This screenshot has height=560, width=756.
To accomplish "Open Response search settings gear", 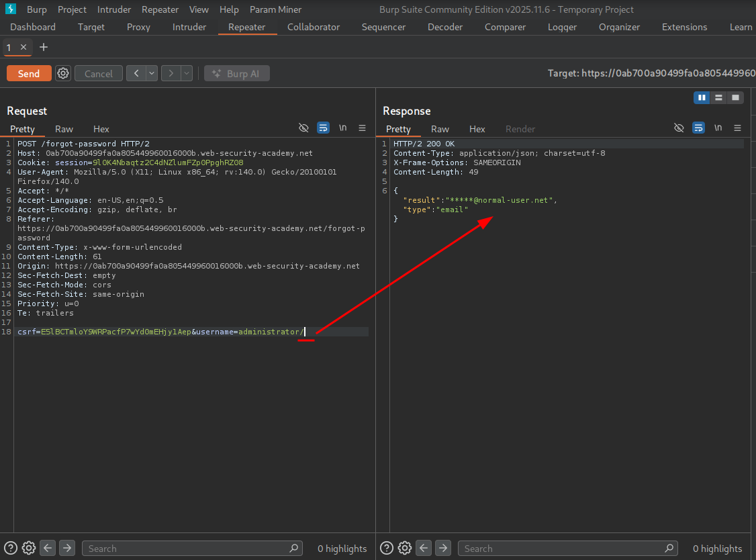I will (405, 548).
